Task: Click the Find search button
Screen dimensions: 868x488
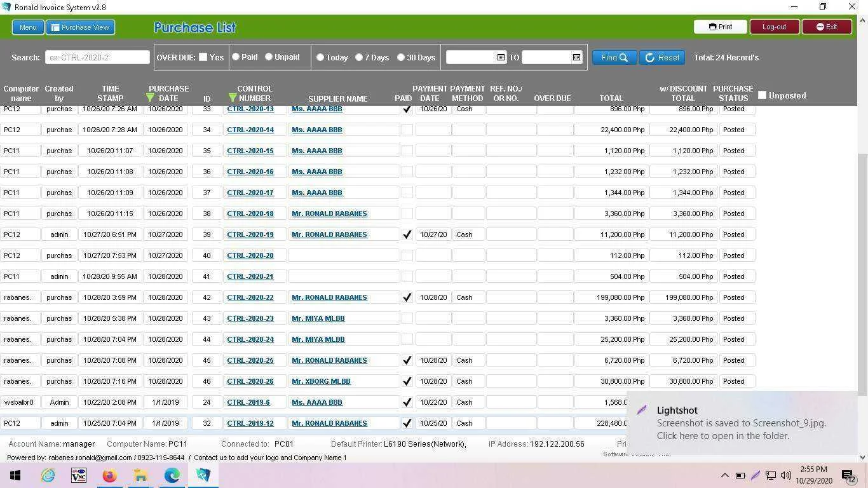Action: 614,57
